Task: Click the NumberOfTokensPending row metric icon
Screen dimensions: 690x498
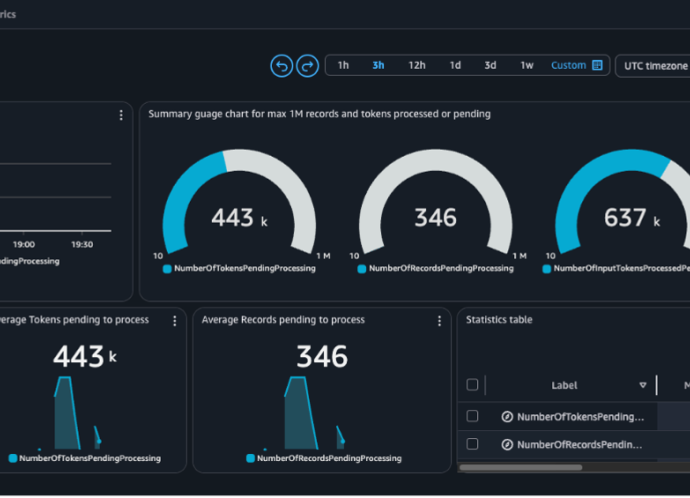Action: [507, 416]
